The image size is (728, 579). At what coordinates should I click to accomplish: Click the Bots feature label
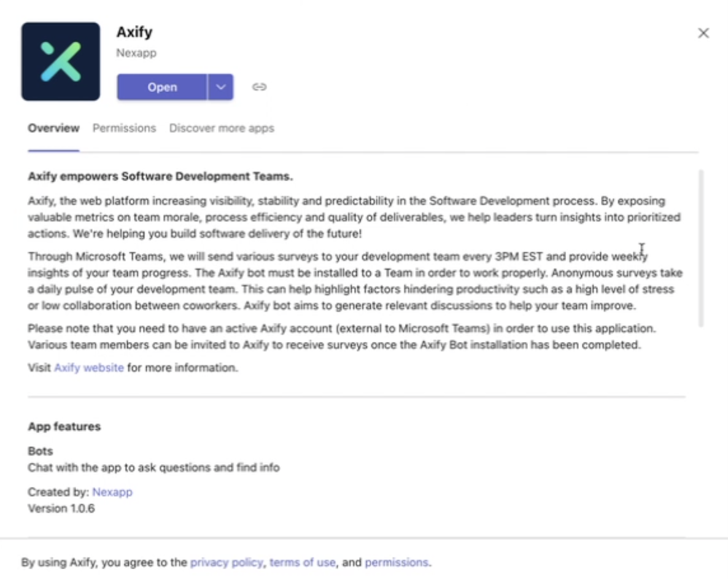click(x=41, y=451)
